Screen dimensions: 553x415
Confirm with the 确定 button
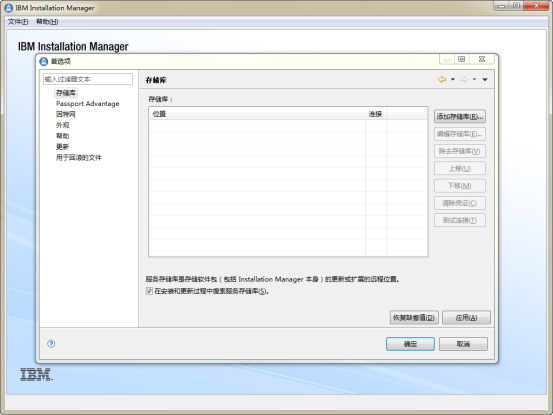(410, 344)
